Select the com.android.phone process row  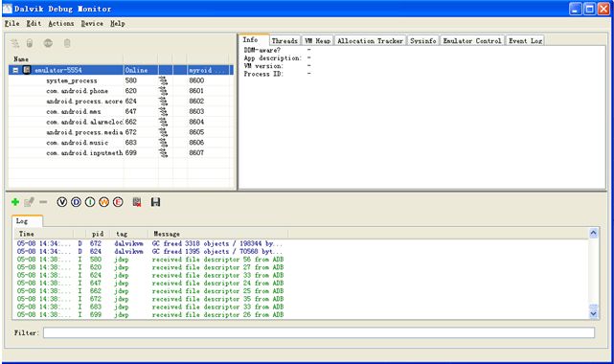pos(121,91)
